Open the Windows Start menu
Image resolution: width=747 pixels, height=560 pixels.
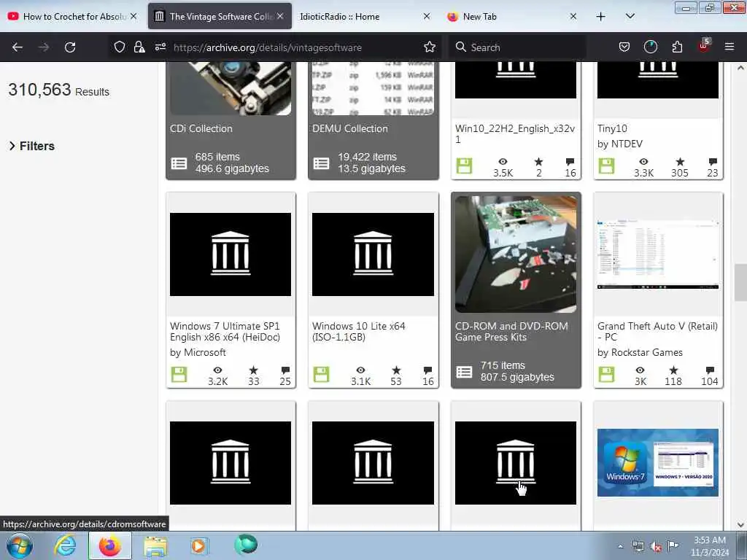point(20,546)
